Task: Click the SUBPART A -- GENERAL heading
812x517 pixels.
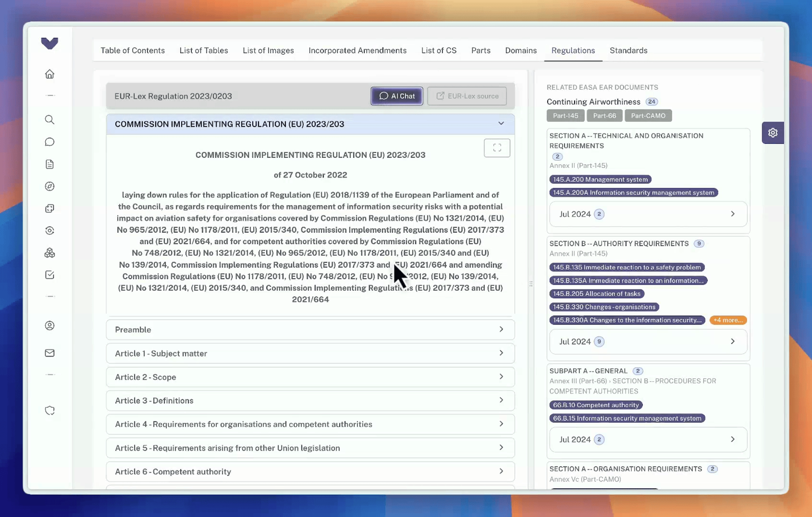Action: [x=589, y=371]
